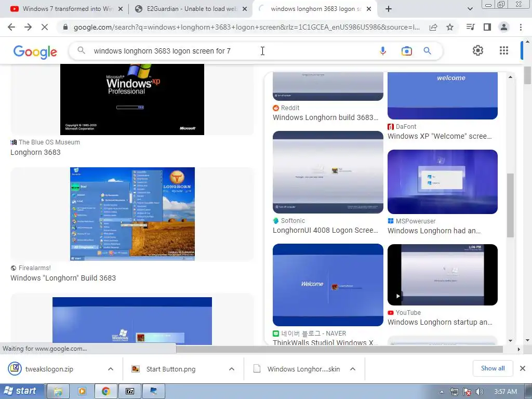The image size is (532, 399).
Task: Expand Start Button.png download options
Action: pos(232,369)
